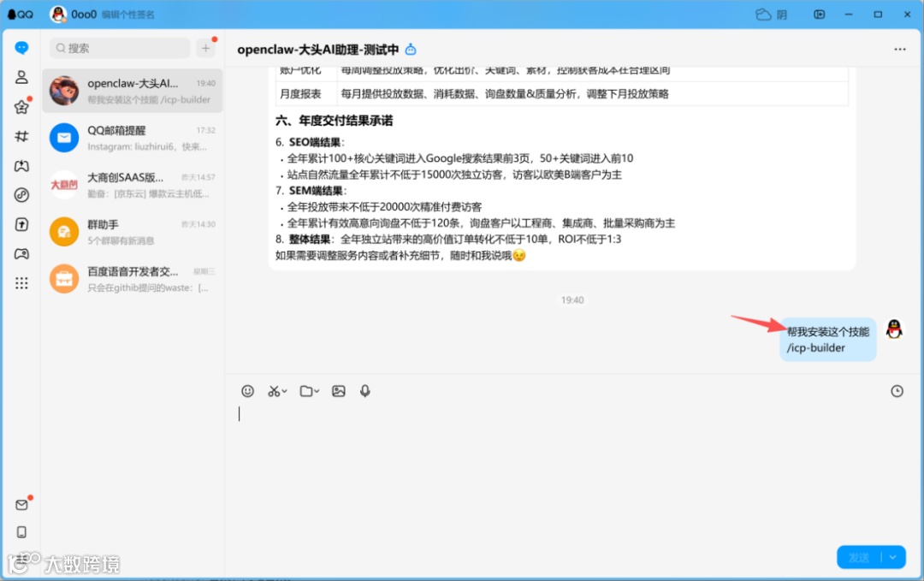Expand the folder tool dropdown arrow

(x=317, y=391)
